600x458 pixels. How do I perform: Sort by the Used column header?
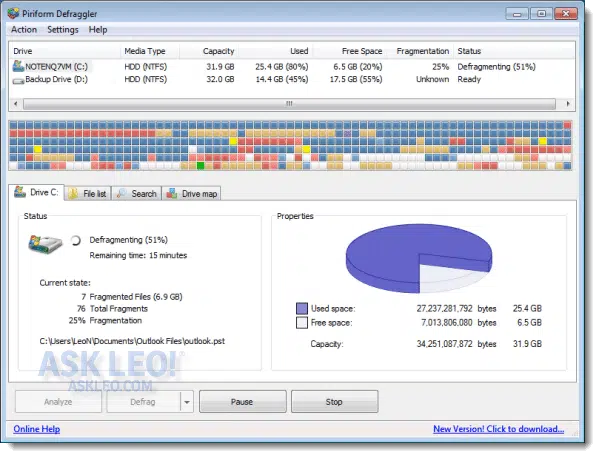(274, 51)
